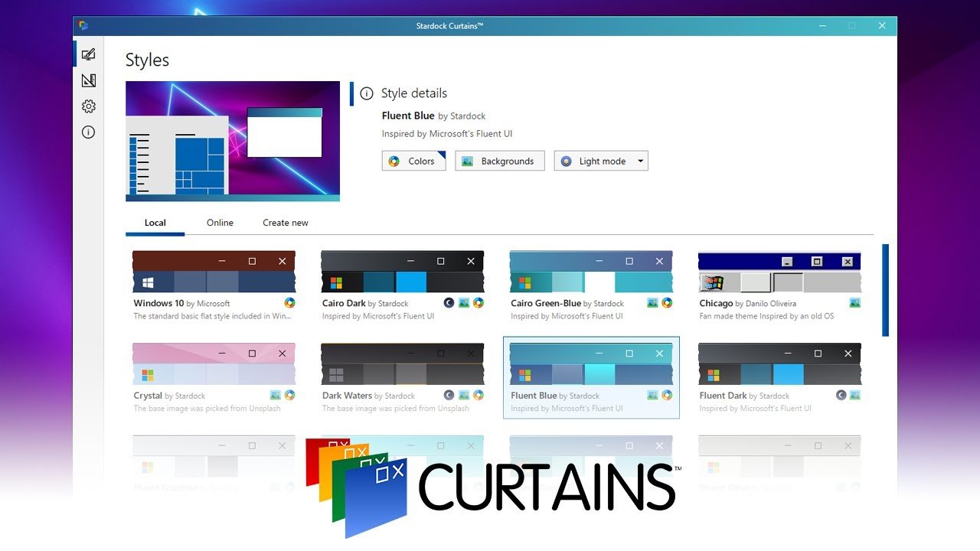Screen dimensions: 980x551
Task: Click the Styles page heading
Action: coord(147,60)
